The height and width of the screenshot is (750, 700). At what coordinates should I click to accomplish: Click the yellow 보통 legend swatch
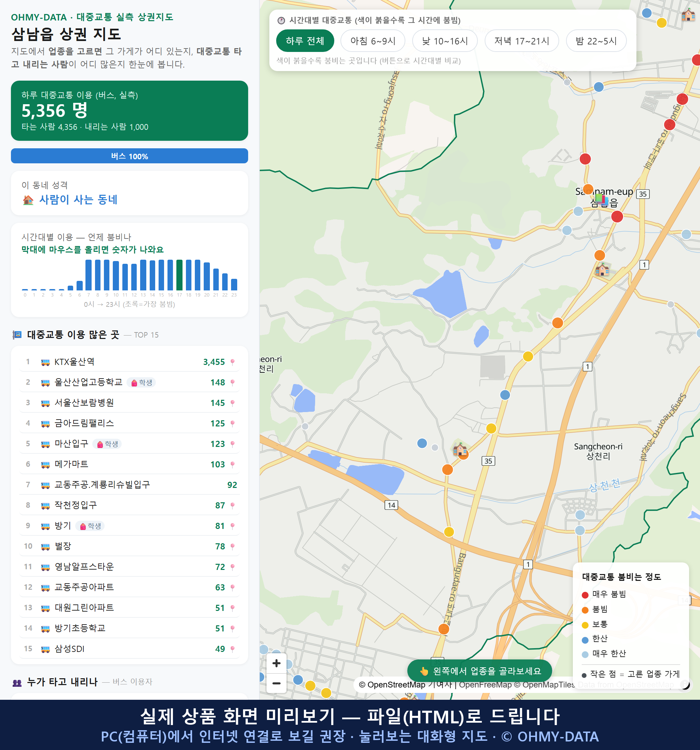click(585, 625)
